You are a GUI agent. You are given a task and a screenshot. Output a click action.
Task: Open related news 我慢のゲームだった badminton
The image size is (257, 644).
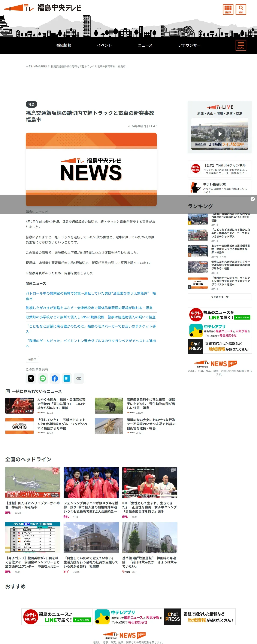(x=91, y=343)
